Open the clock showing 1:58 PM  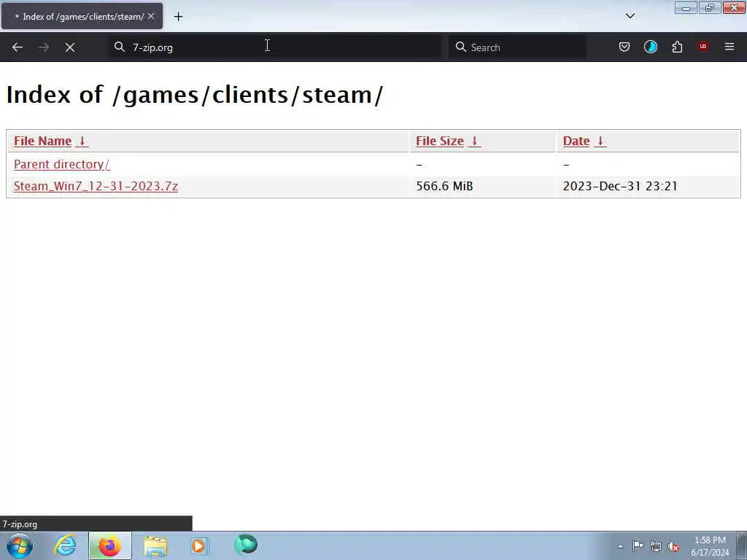coord(709,546)
